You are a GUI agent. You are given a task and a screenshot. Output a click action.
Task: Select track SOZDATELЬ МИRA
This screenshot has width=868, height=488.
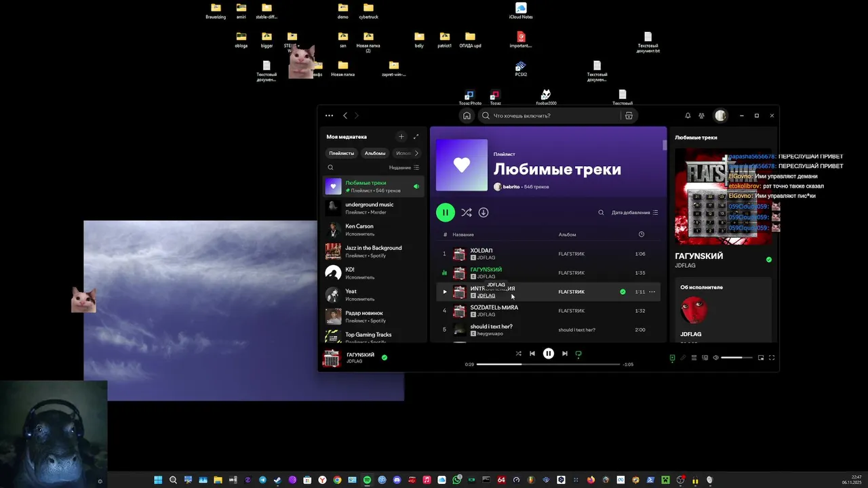(548, 311)
